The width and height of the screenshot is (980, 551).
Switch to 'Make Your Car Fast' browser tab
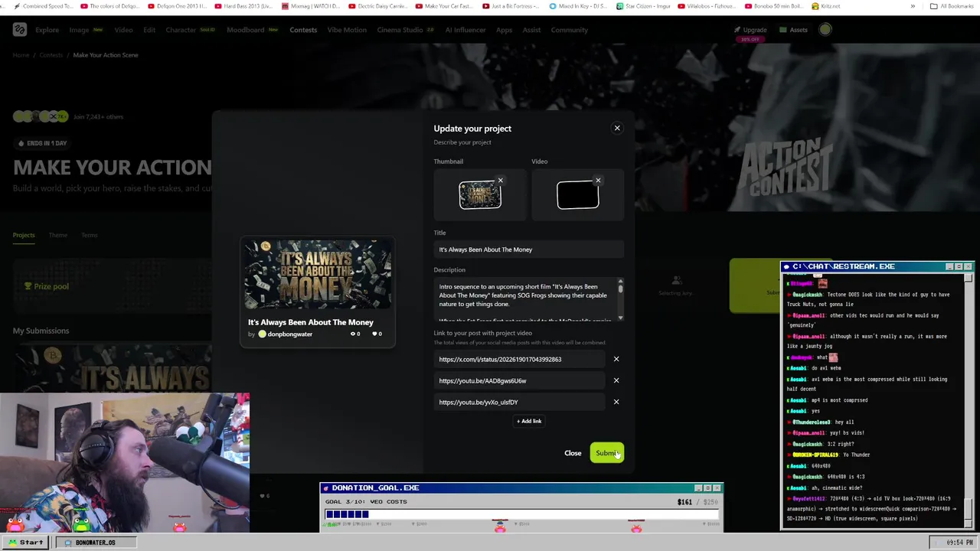click(x=445, y=6)
